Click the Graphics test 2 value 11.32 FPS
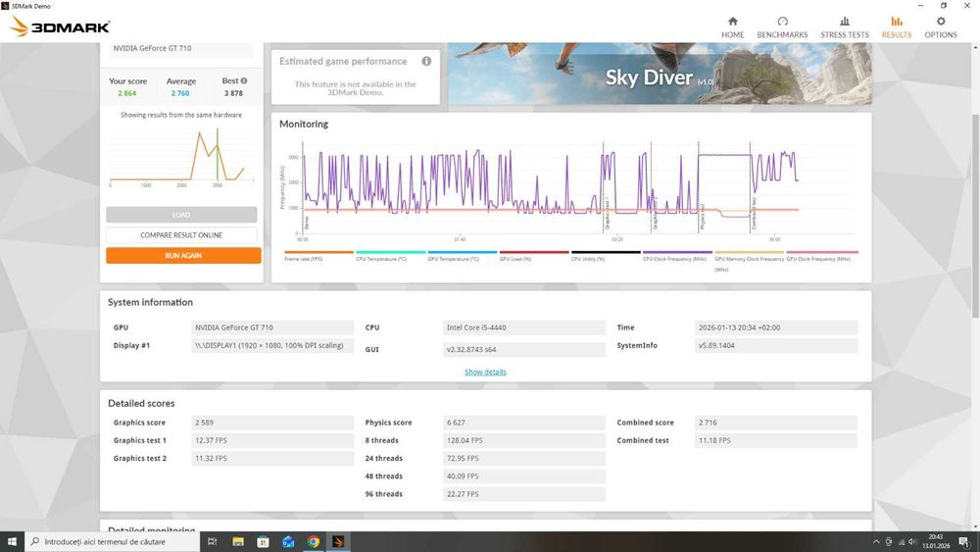980x552 pixels. [272, 458]
